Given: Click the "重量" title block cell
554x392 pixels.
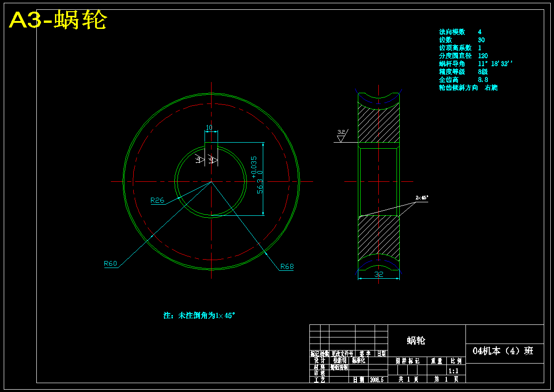Looking at the screenshot, I should pyautogui.click(x=437, y=361).
